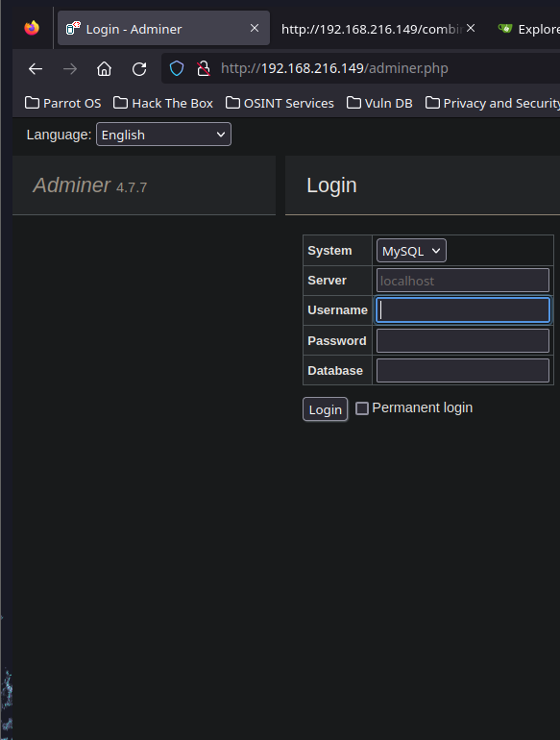
Task: Click the Adminer title link
Action: (72, 185)
